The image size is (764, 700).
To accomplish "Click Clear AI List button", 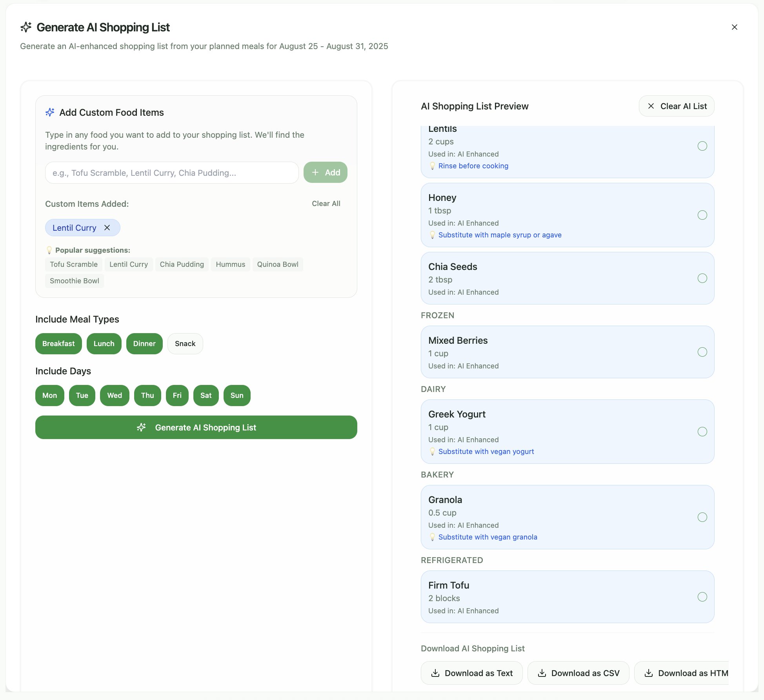I will click(677, 106).
